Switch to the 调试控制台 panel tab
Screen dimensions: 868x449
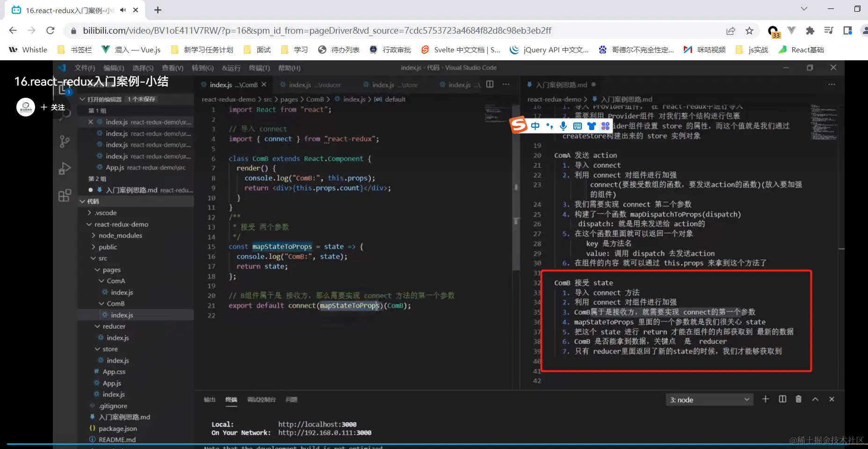coord(261,399)
